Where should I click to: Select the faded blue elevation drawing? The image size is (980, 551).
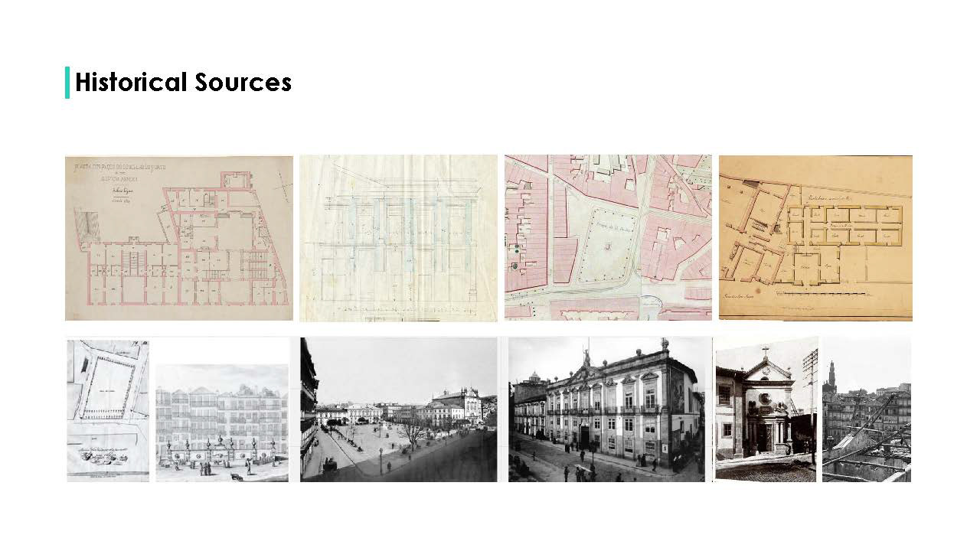(398, 238)
